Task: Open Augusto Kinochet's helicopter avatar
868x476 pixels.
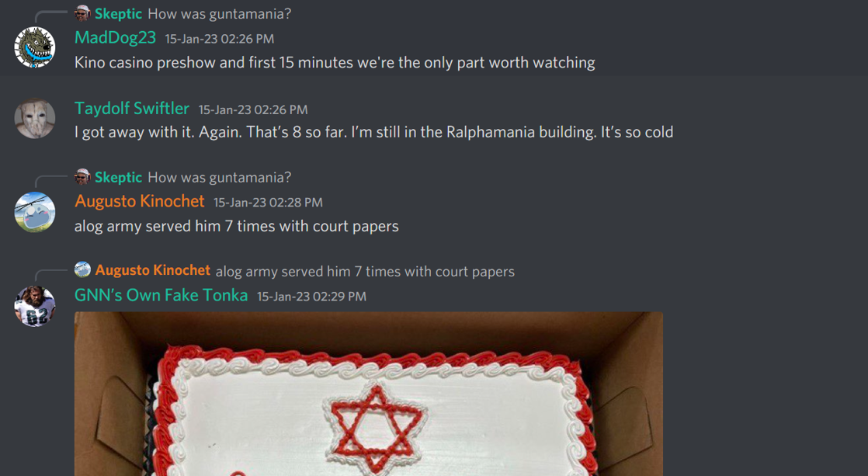Action: pyautogui.click(x=34, y=211)
